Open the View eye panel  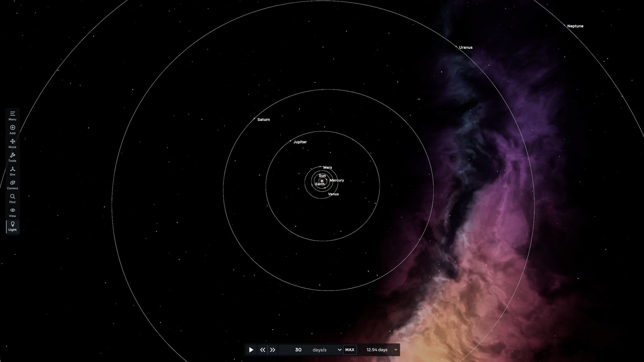click(x=12, y=212)
